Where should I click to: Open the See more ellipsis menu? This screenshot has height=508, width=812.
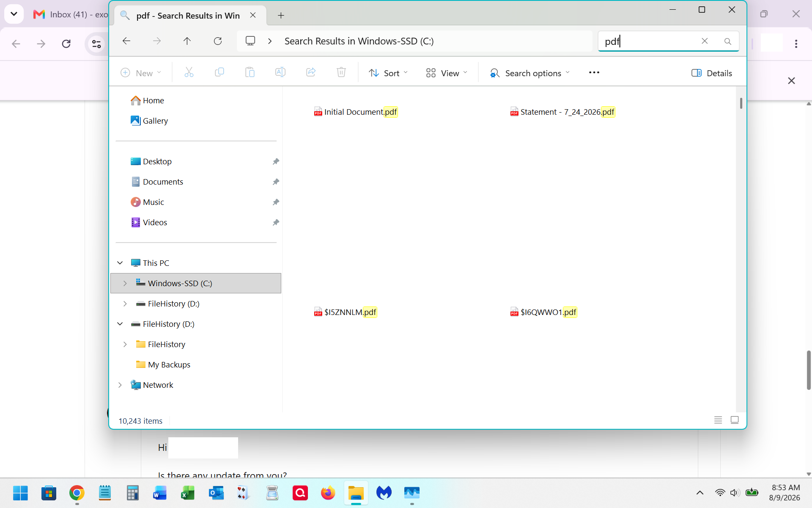(x=594, y=73)
